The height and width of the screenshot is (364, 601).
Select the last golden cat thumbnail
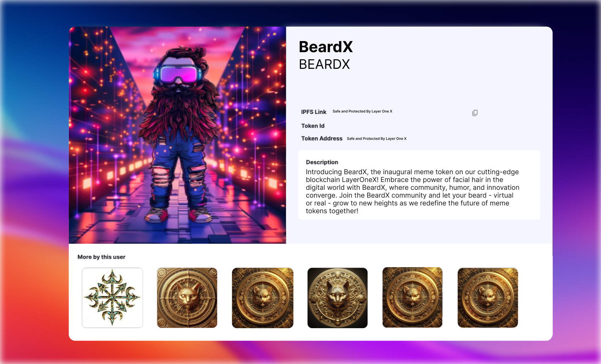click(x=488, y=298)
